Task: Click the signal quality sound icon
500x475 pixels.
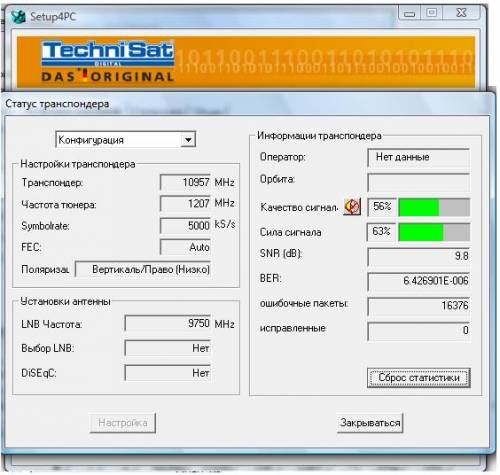Action: coord(352,207)
